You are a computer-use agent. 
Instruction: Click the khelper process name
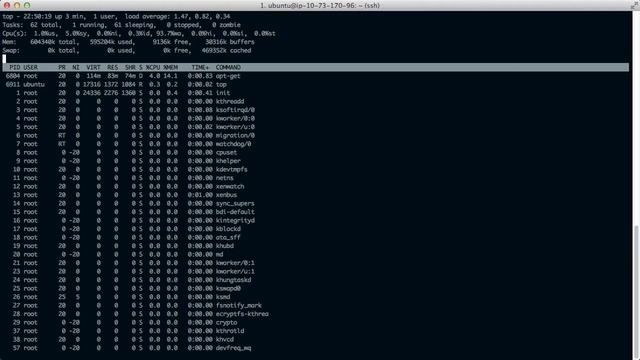tap(228, 161)
